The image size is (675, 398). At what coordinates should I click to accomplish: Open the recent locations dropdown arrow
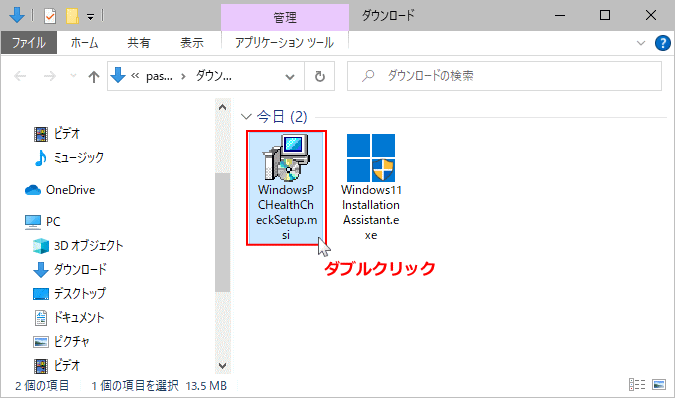pos(73,76)
